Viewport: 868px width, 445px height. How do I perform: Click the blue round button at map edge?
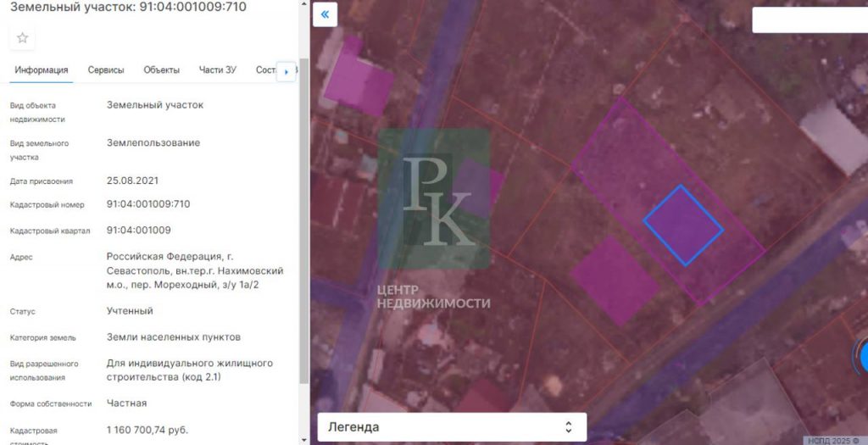point(863,356)
